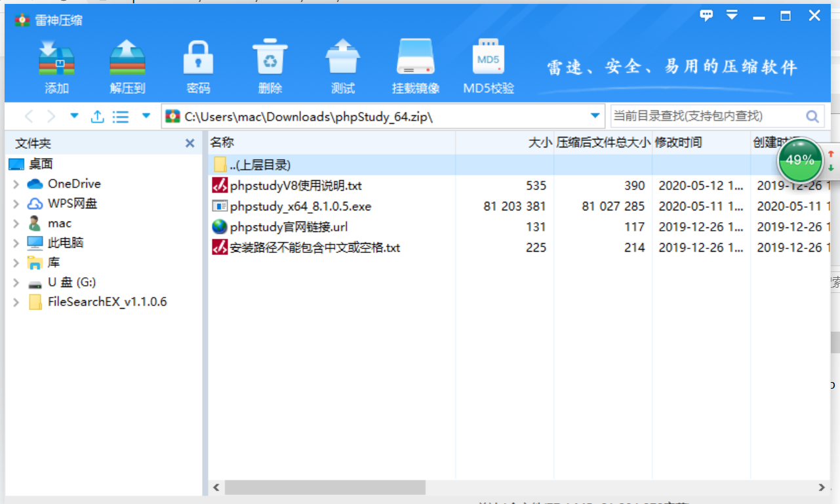Expand the U 盘 (G:) tree node
This screenshot has width=840, height=504.
16,282
